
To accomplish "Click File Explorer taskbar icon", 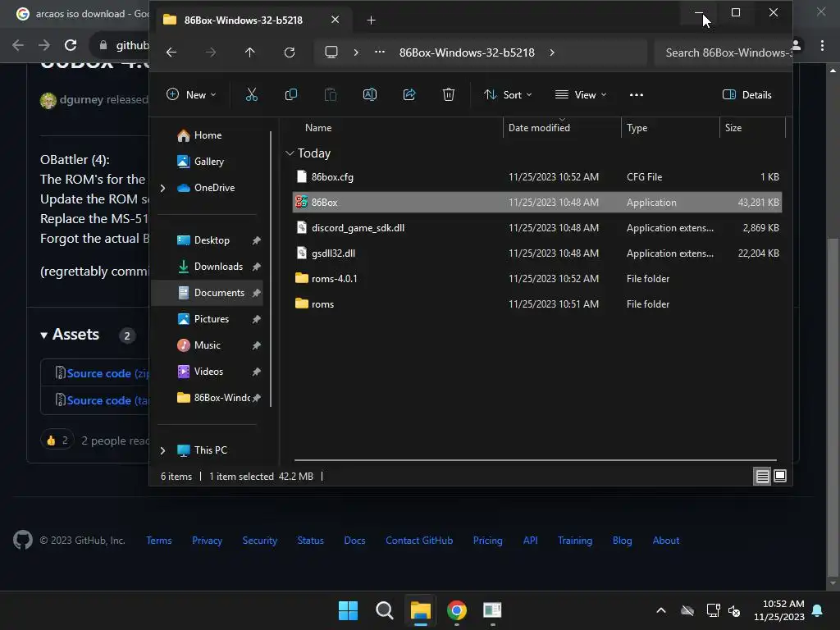I will [421, 610].
